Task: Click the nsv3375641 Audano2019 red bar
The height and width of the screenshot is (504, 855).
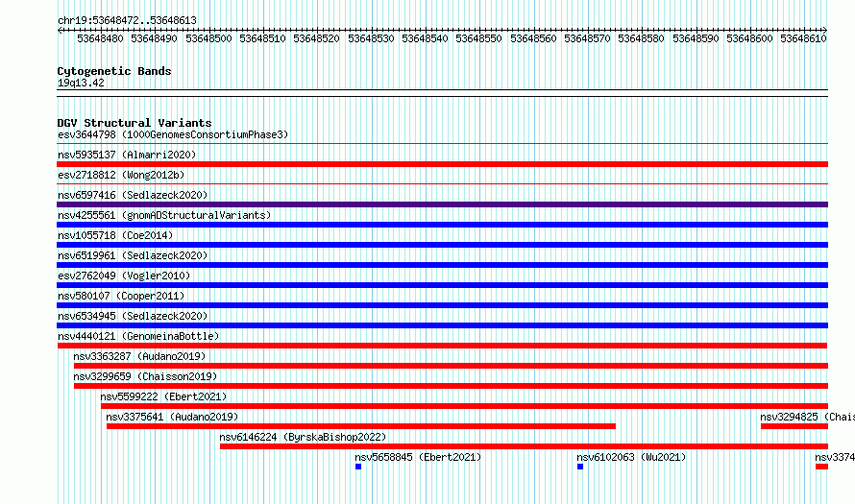Action: pyautogui.click(x=361, y=426)
